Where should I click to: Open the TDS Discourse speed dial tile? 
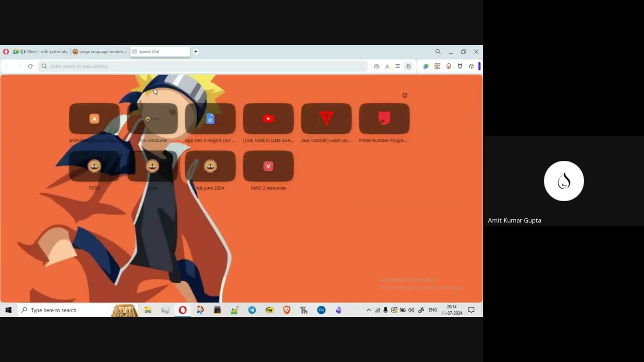coord(152,119)
